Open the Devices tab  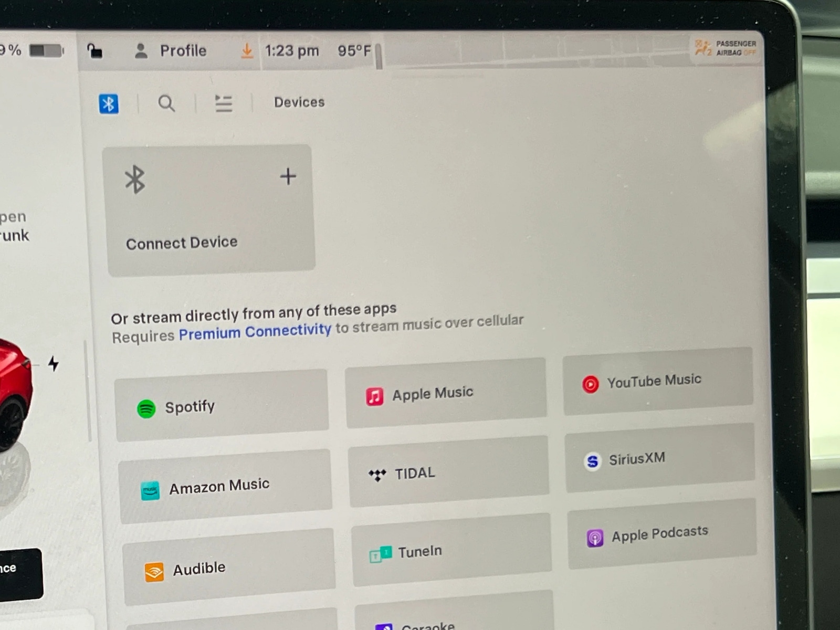click(x=299, y=102)
